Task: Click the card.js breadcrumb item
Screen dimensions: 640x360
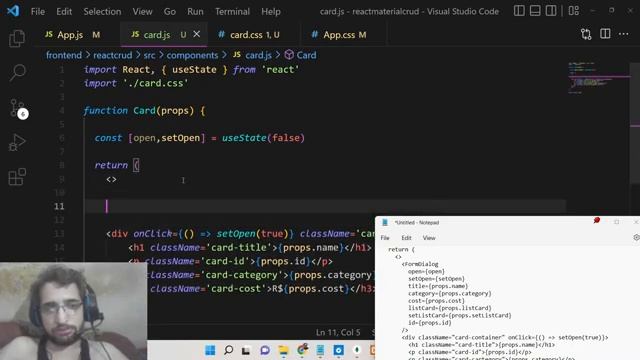Action: (x=252, y=55)
